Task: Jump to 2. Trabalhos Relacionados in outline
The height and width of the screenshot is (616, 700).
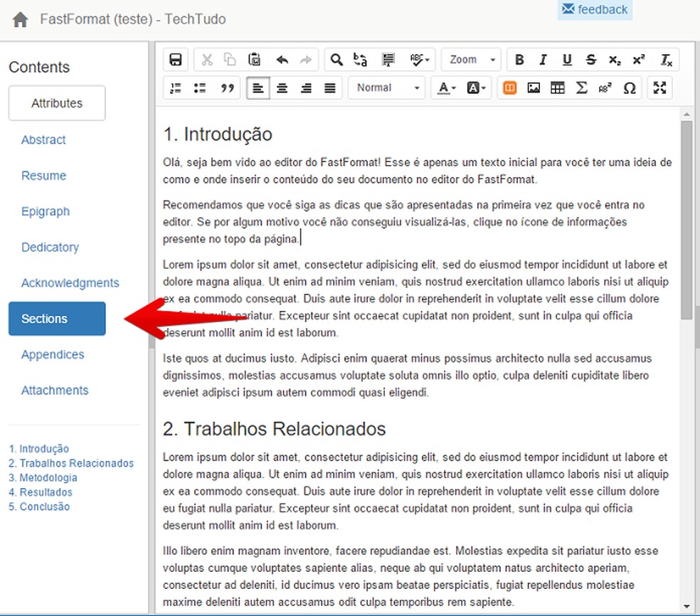Action: [71, 463]
